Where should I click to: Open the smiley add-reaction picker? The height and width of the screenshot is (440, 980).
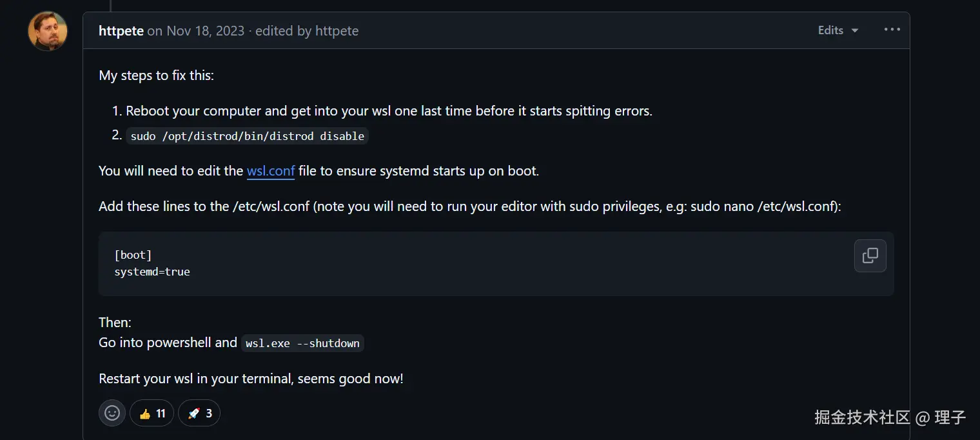(x=112, y=413)
